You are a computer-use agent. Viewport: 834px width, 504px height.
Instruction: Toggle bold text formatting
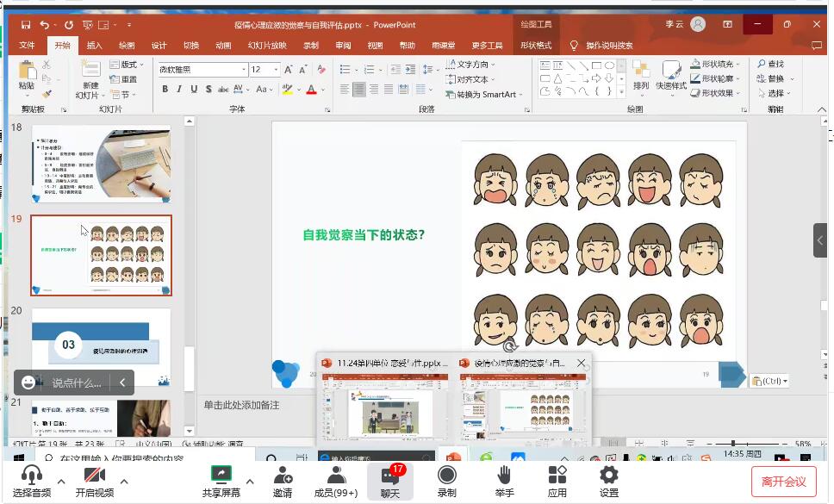click(164, 90)
